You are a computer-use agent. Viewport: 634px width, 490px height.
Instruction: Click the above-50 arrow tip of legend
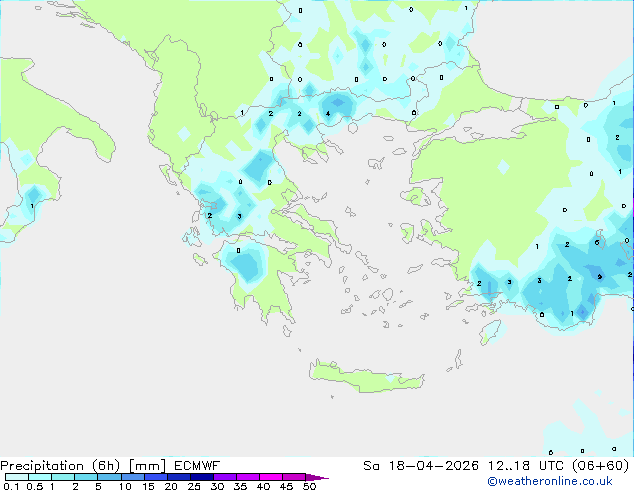317,477
